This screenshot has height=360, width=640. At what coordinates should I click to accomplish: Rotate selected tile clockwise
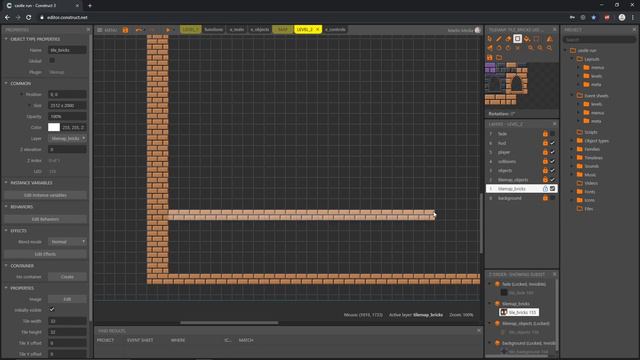click(508, 48)
